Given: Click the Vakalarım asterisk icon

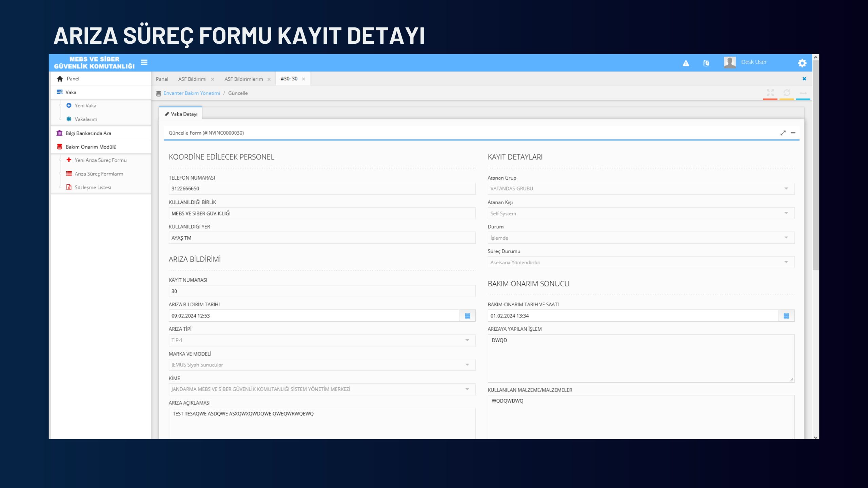Looking at the screenshot, I should point(69,119).
